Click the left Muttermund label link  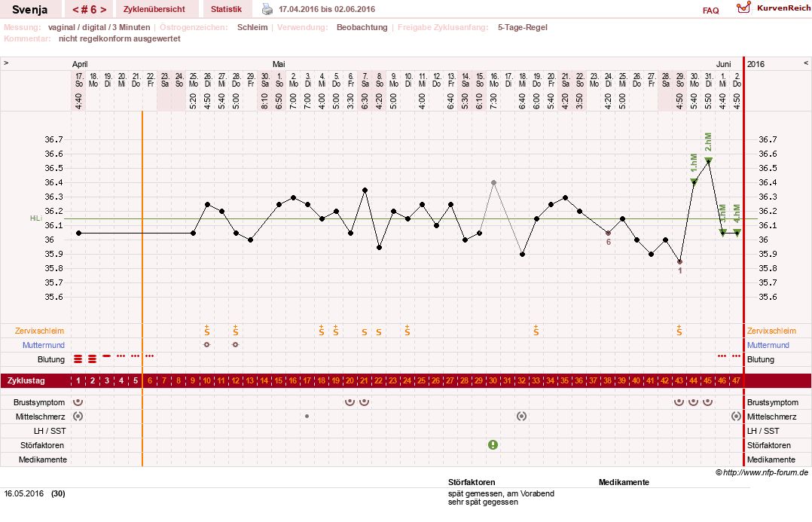[44, 345]
